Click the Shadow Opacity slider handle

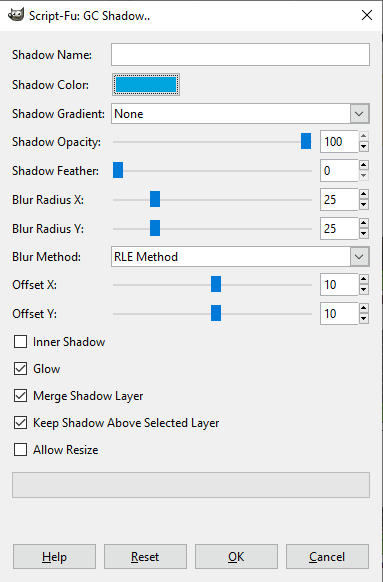306,141
